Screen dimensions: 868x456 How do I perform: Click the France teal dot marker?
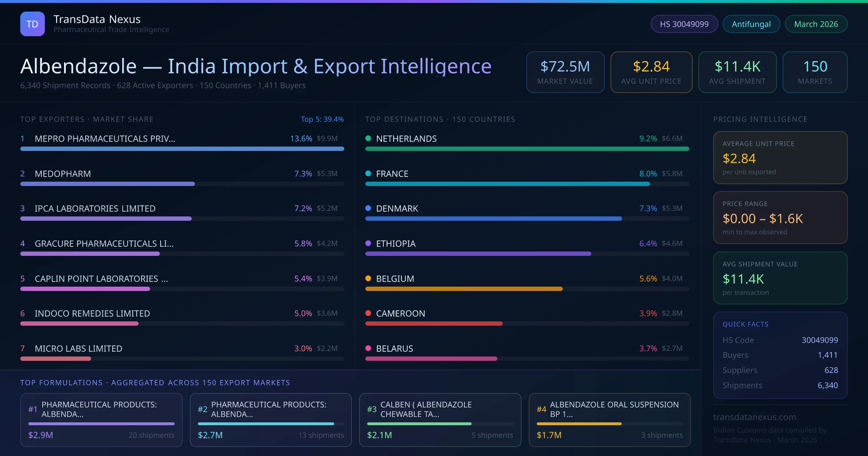[368, 173]
